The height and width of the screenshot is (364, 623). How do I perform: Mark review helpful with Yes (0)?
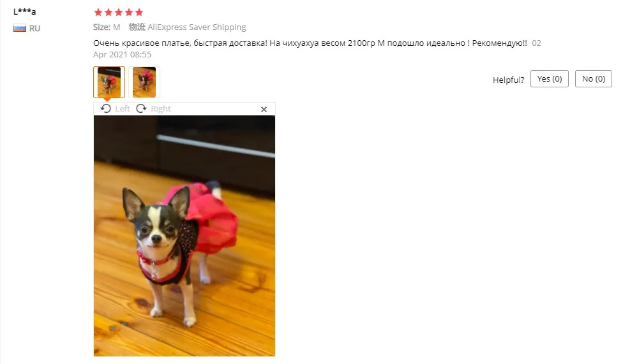(550, 79)
